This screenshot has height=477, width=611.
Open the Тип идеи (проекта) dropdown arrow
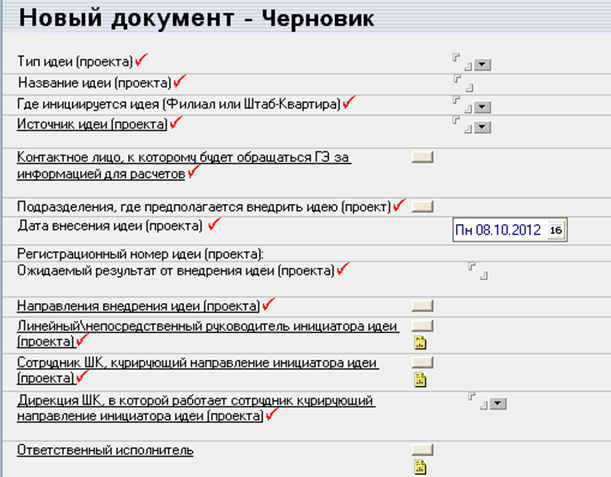(x=482, y=64)
